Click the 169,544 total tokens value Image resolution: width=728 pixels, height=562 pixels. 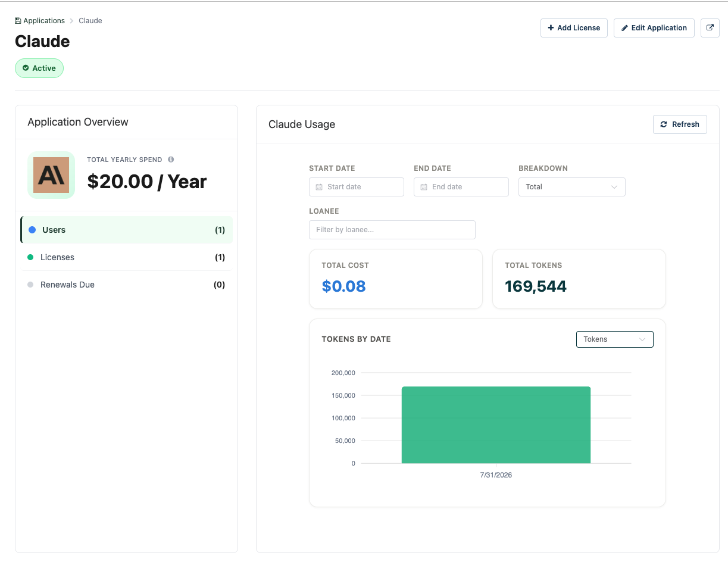coord(536,286)
